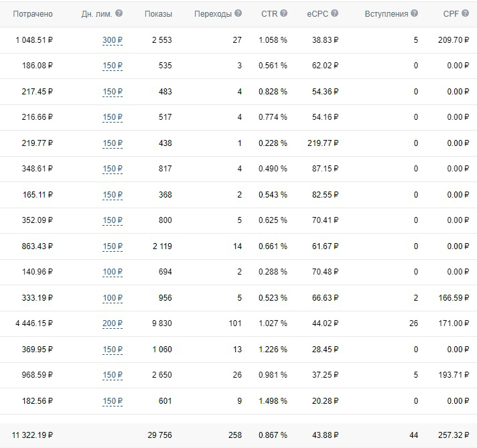This screenshot has height=448, width=477.
Task: Sort by Потрачено column header
Action: point(33,14)
